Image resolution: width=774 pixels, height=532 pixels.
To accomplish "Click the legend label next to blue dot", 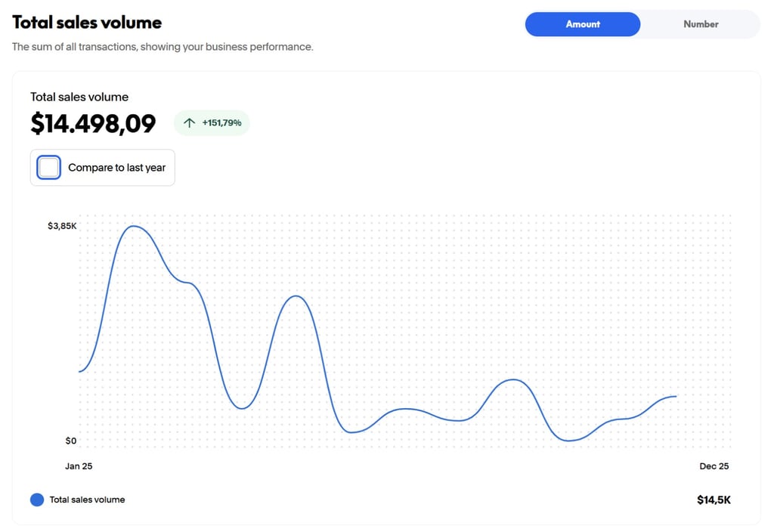I will (87, 500).
